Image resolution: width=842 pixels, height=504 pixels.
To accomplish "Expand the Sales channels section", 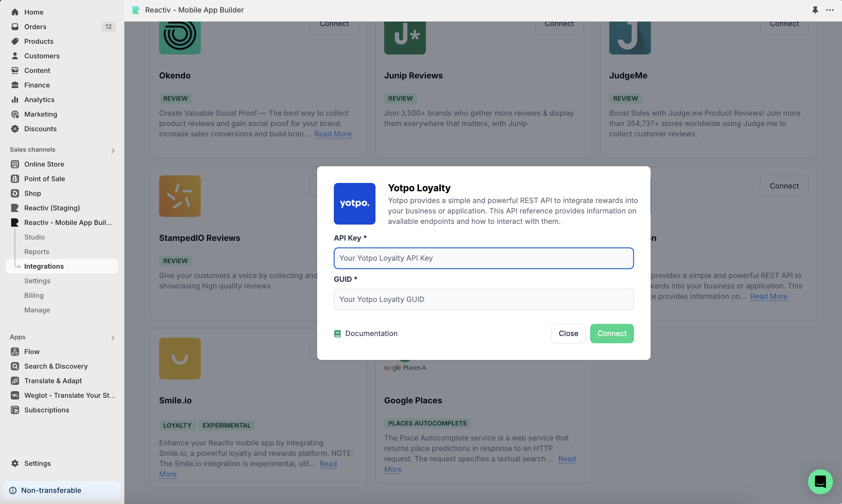I will 113,150.
